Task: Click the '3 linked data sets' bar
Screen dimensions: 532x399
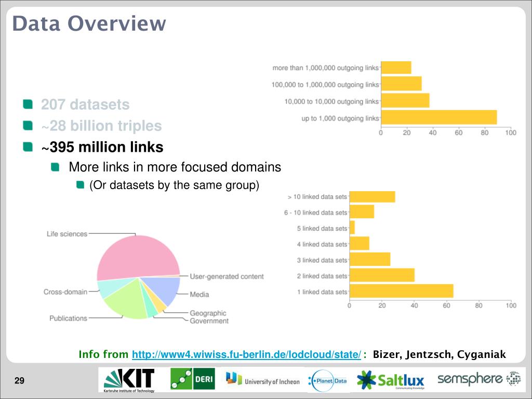Action: [370, 259]
